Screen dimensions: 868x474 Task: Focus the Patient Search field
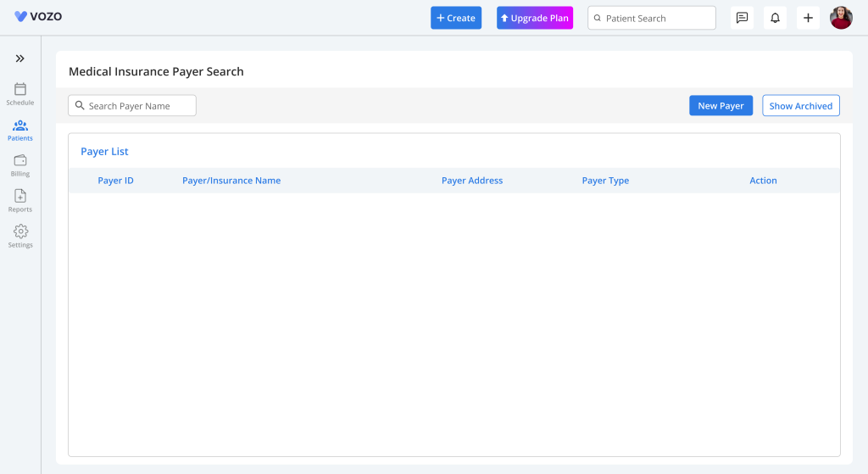click(x=652, y=18)
